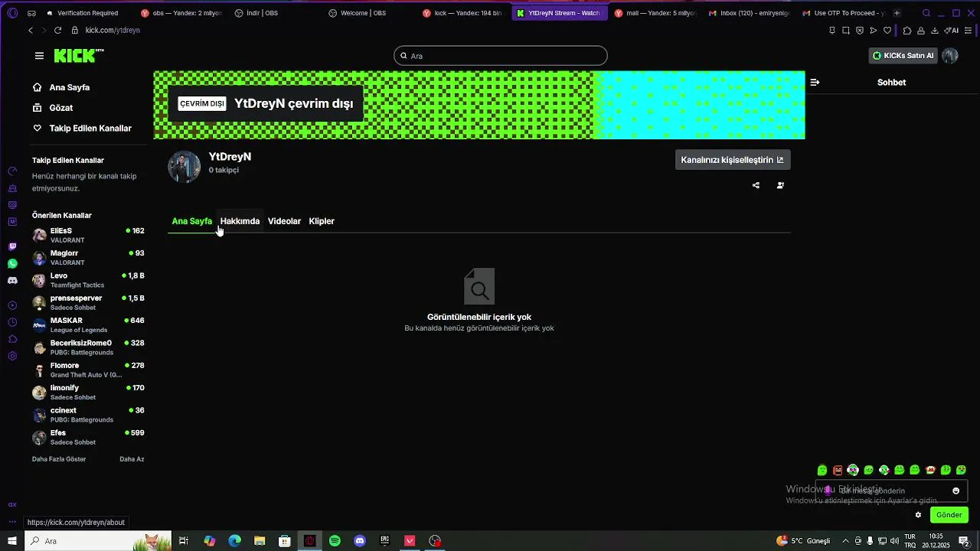The width and height of the screenshot is (980, 551).
Task: Go back with browser back arrow
Action: (x=31, y=30)
